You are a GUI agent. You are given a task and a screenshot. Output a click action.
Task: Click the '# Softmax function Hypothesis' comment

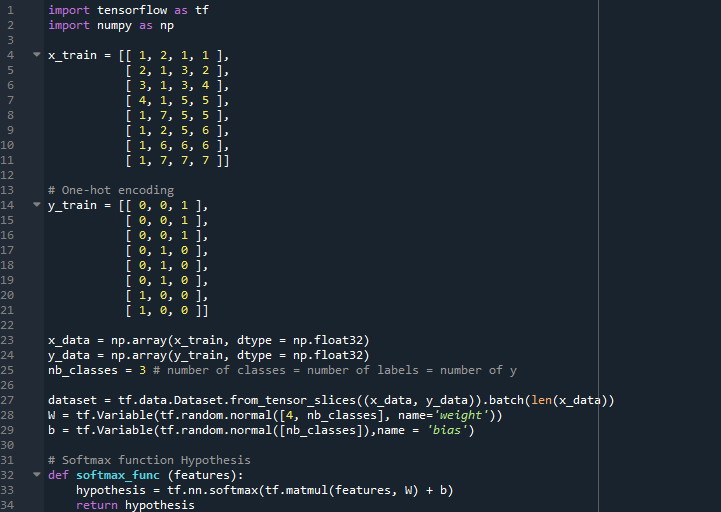coord(149,460)
